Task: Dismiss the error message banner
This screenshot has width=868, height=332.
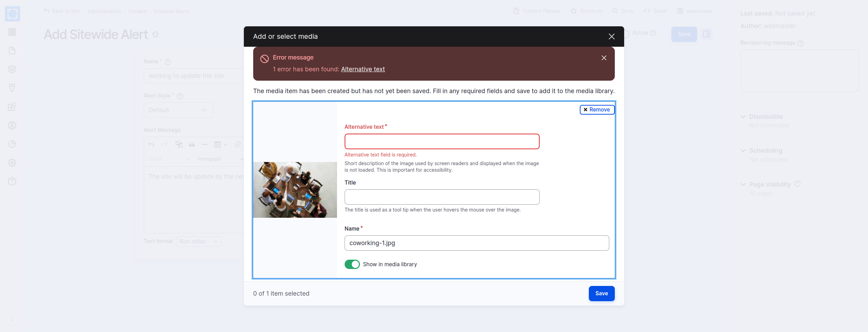Action: 604,58
